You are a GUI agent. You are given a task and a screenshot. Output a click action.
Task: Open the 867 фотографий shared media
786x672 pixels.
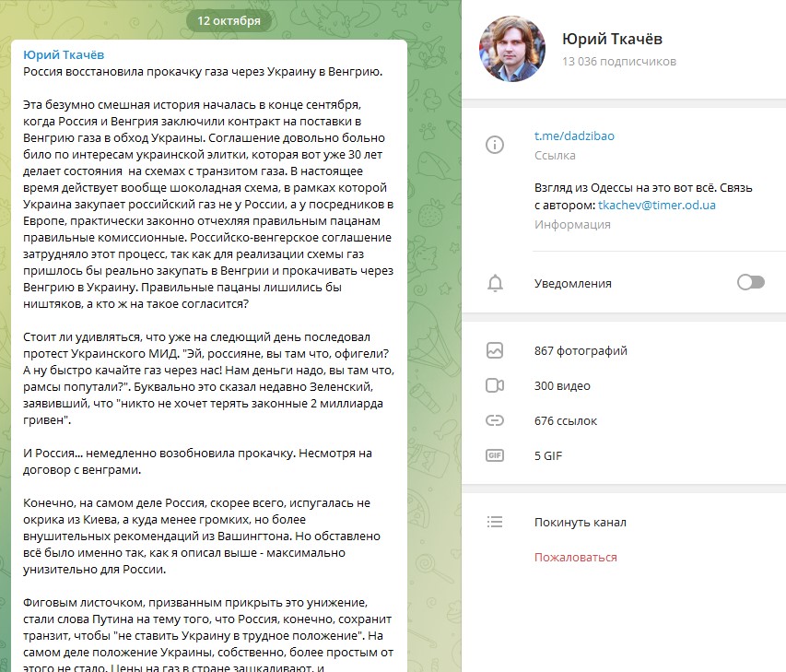coord(581,350)
